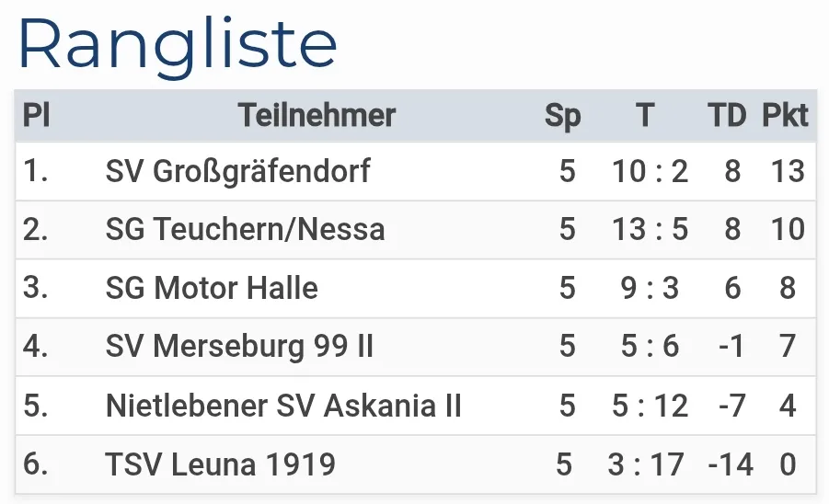This screenshot has width=829, height=504.
Task: Select Nietlebener SV Askania II
Action: [283, 406]
